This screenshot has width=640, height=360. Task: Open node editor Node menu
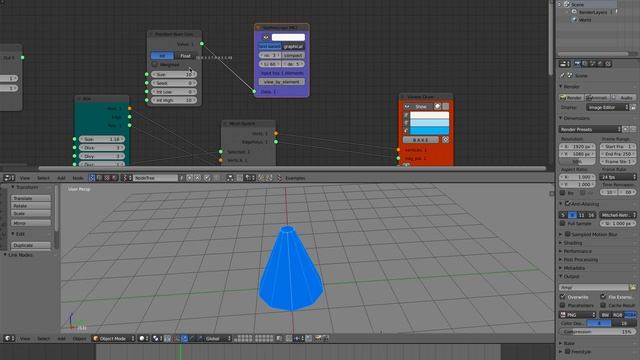click(x=78, y=178)
